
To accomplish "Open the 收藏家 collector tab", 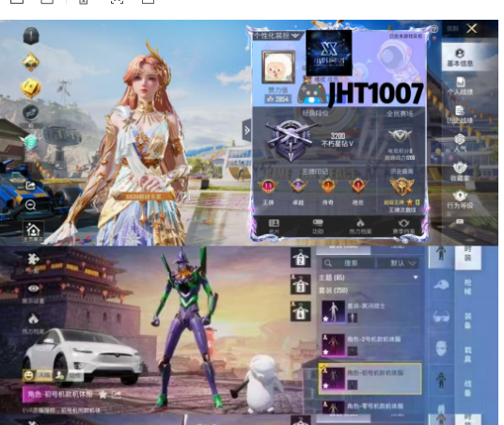I will tap(460, 172).
